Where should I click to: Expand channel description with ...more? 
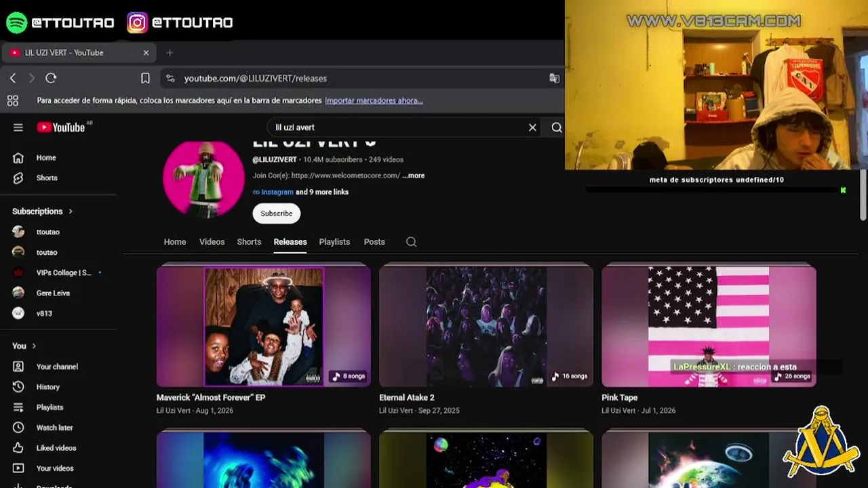point(413,176)
